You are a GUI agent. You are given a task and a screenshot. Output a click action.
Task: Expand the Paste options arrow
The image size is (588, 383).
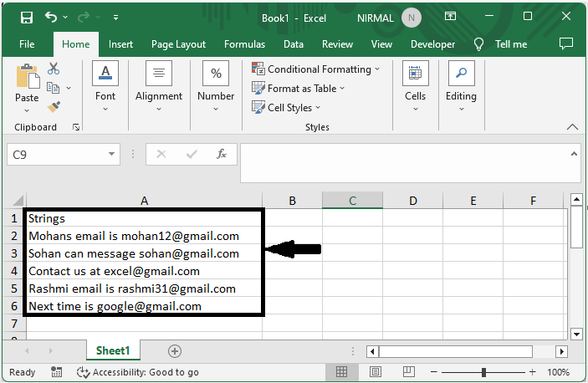pyautogui.click(x=27, y=110)
